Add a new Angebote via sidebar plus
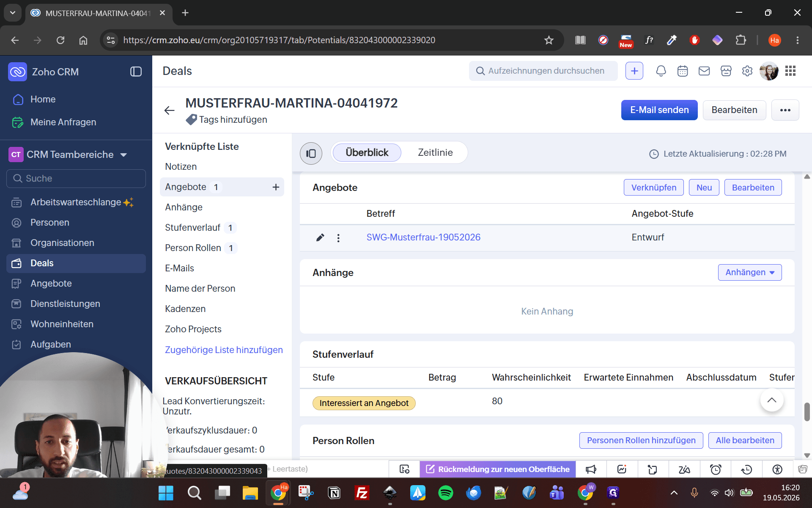Viewport: 812px width, 508px height. coord(276,187)
